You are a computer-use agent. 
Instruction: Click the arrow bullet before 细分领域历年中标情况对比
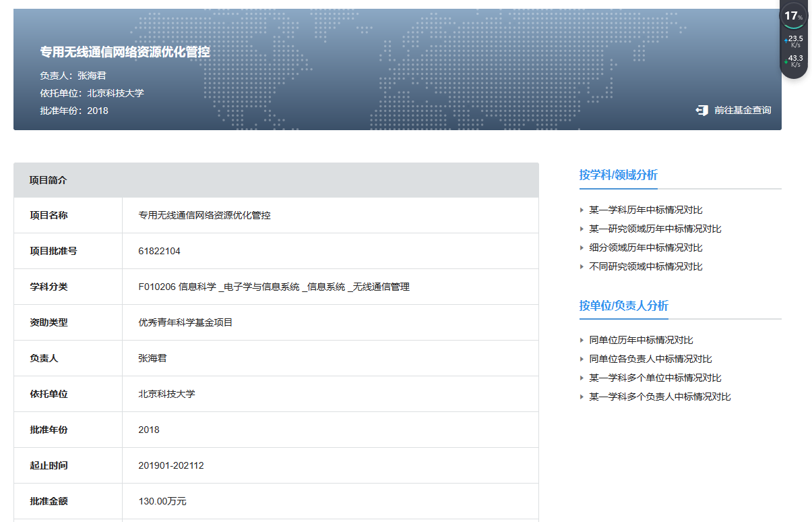[x=582, y=248]
